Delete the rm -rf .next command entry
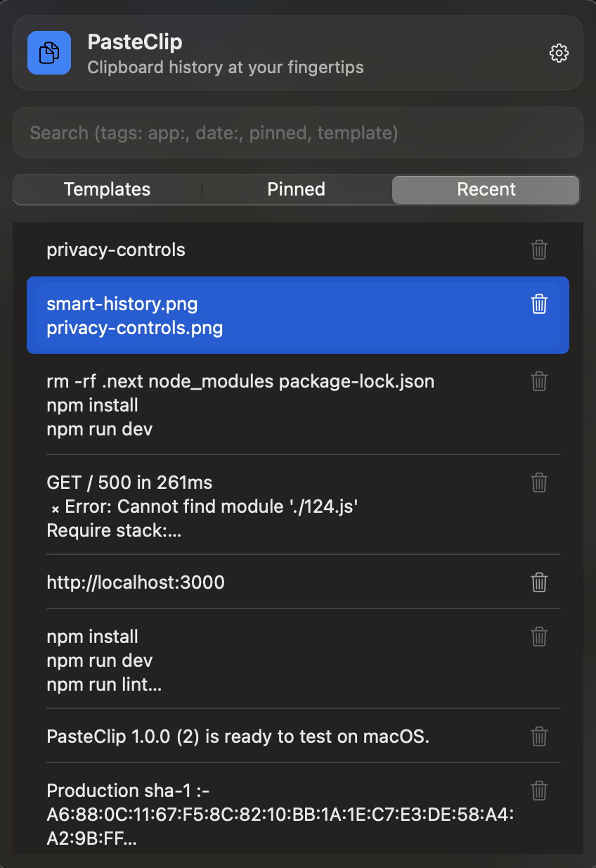596x868 pixels. 538,381
